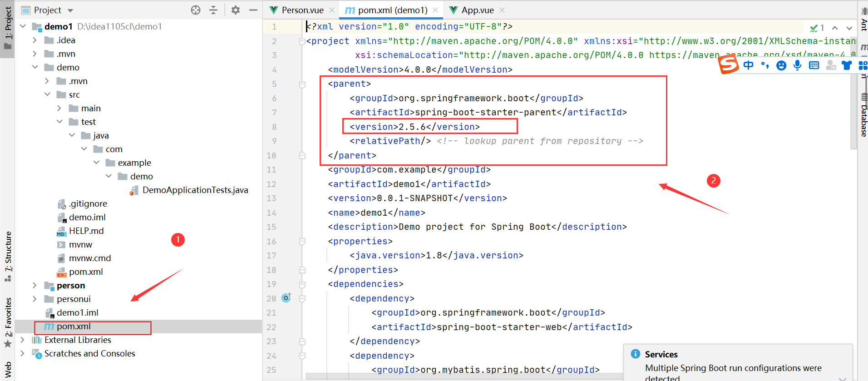Place cursor on version 2.5.6 line
The width and height of the screenshot is (868, 381).
[414, 127]
